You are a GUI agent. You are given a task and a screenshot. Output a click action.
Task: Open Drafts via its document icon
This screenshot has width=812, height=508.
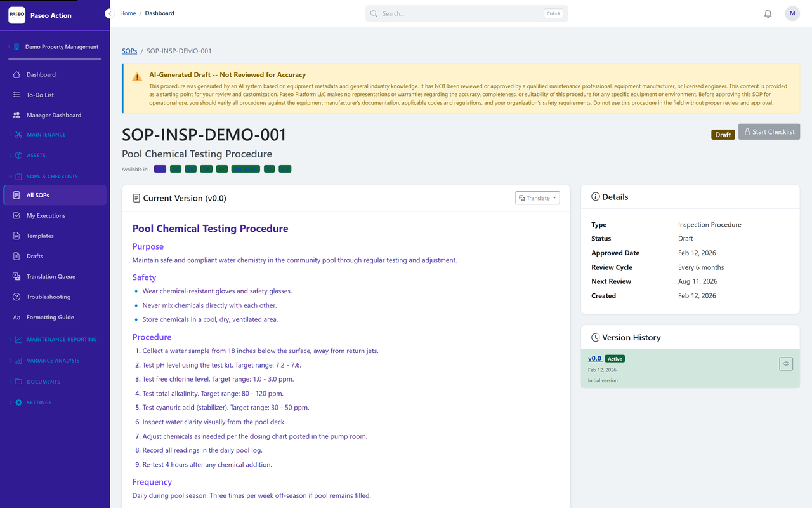(16, 256)
